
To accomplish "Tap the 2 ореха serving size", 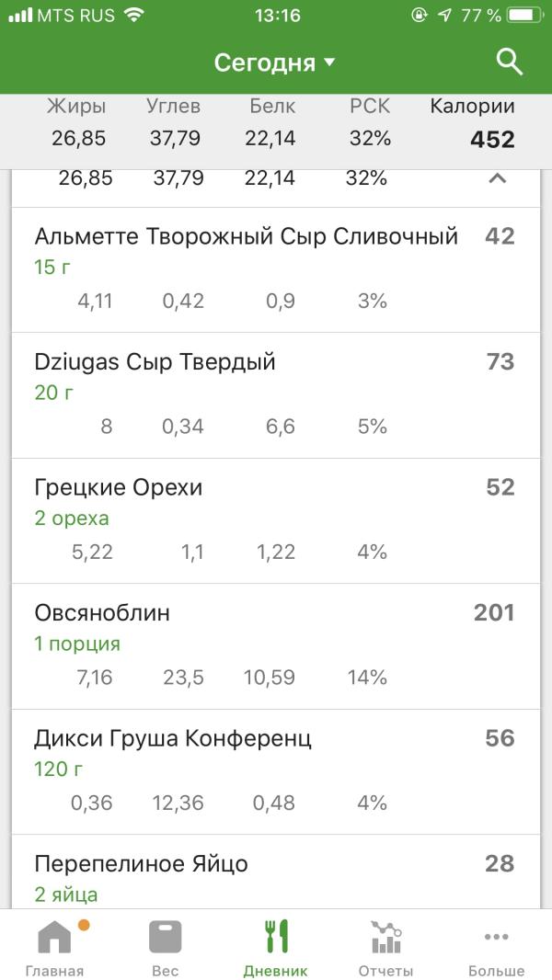I will [71, 518].
